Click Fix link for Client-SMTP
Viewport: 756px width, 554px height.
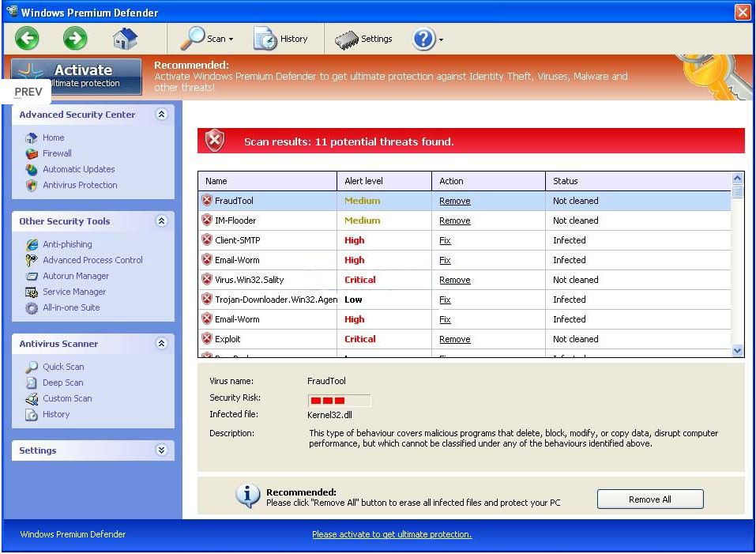pos(445,240)
